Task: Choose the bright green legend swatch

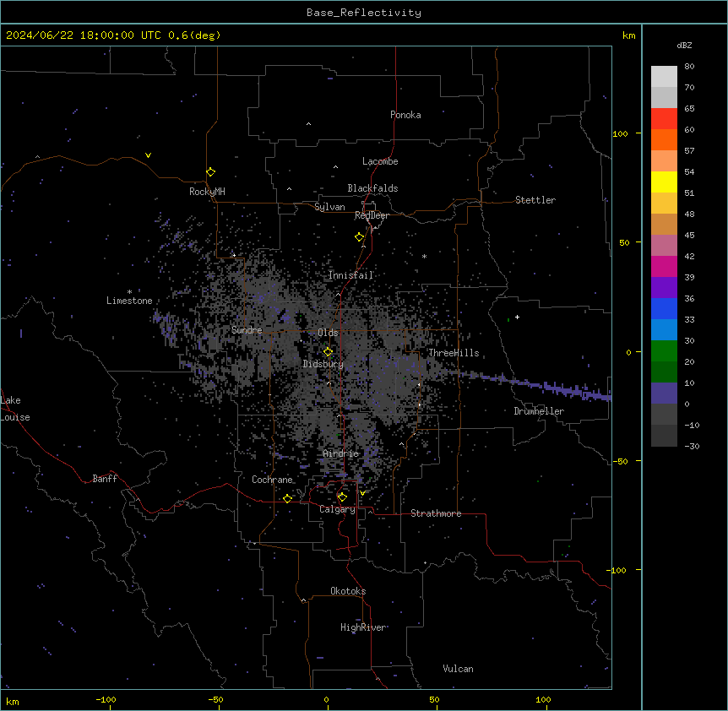Action: [664, 351]
